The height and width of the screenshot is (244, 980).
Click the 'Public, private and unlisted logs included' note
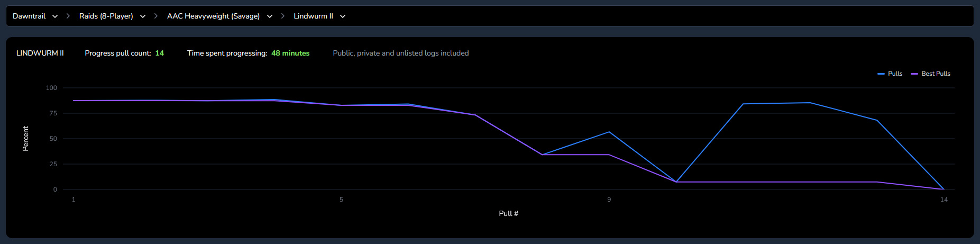point(401,53)
